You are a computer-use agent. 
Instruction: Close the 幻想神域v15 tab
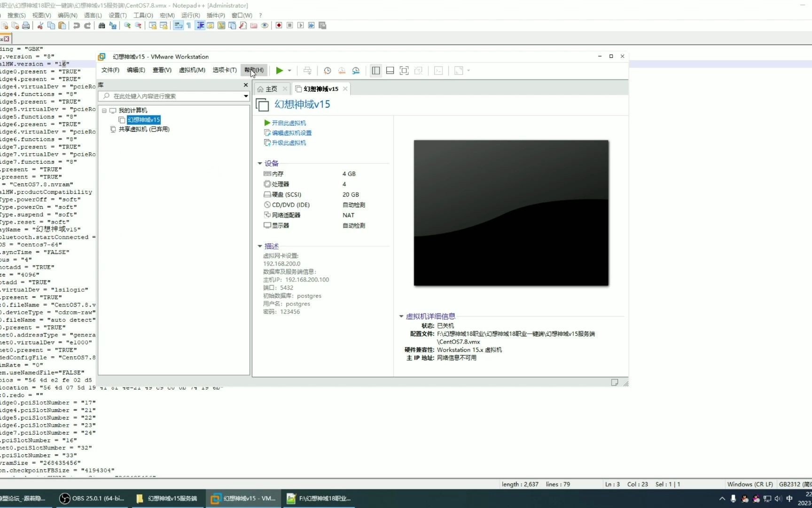click(345, 88)
